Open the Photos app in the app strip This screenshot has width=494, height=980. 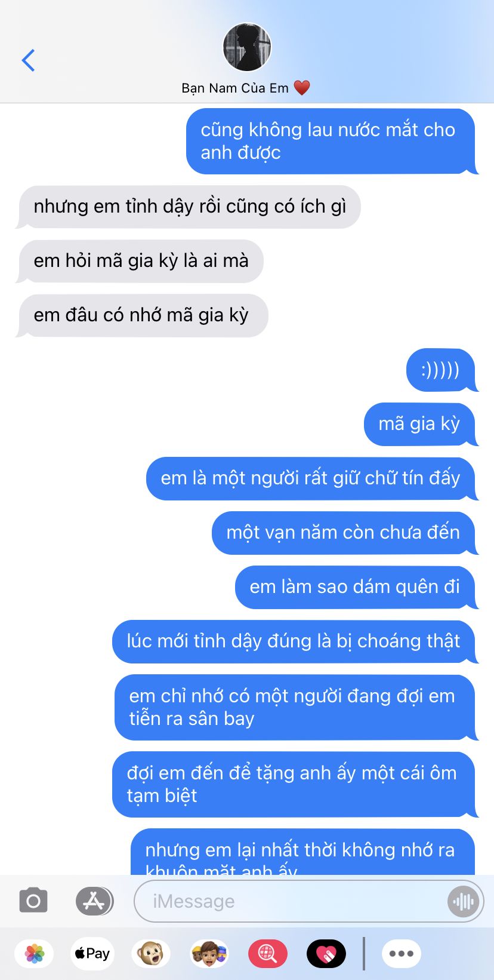[35, 954]
